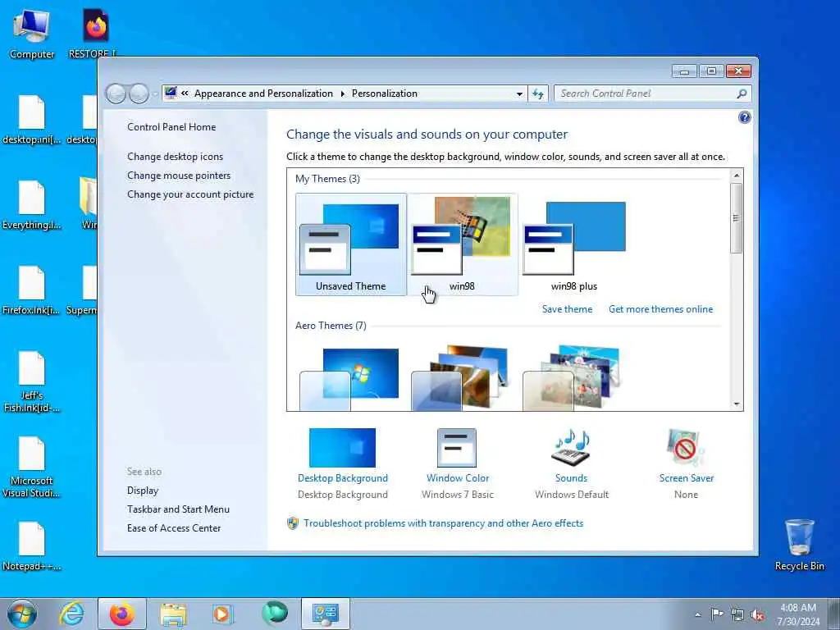Click the network tray icon
This screenshot has height=630, width=840.
coord(737,614)
